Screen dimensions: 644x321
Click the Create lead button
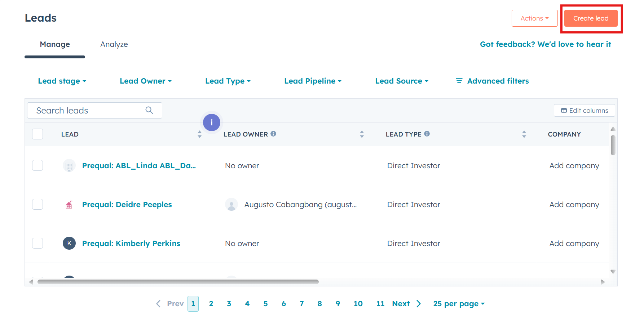591,18
